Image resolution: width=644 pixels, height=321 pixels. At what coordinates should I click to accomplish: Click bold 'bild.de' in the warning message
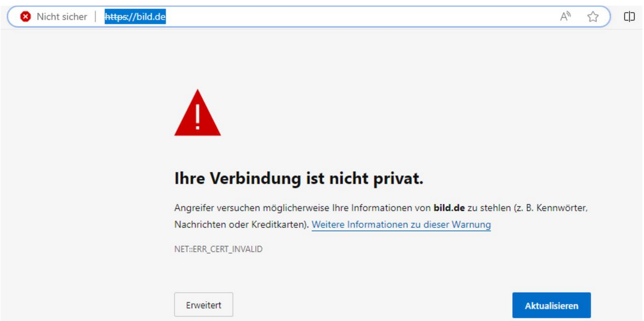tap(448, 208)
